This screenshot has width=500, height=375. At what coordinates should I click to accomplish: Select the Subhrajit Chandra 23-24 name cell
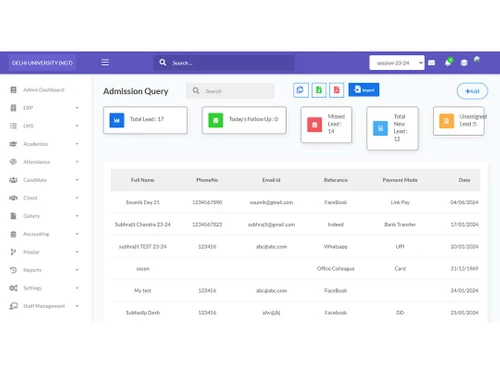tap(143, 224)
